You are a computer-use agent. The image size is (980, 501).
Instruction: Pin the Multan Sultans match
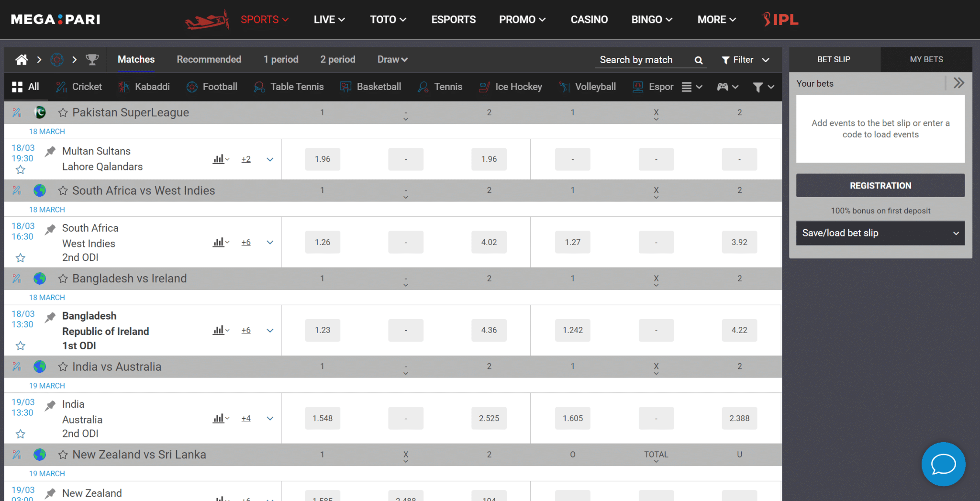click(x=50, y=152)
